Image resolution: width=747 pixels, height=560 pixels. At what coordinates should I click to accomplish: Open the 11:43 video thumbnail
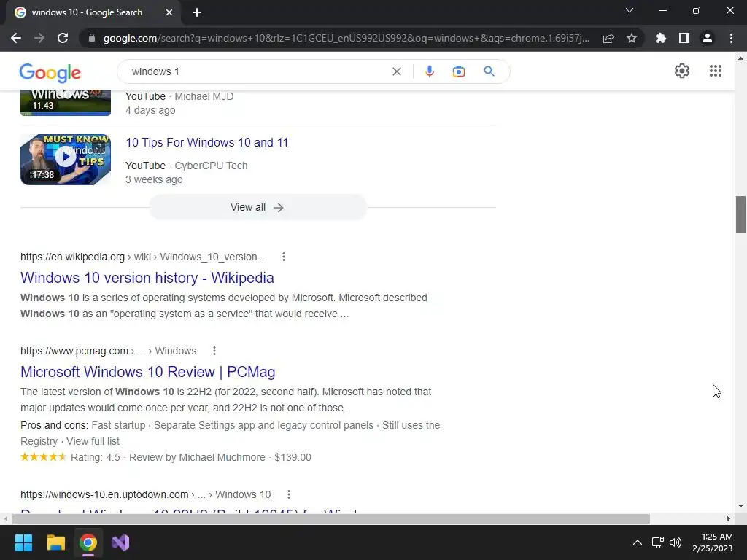66,102
